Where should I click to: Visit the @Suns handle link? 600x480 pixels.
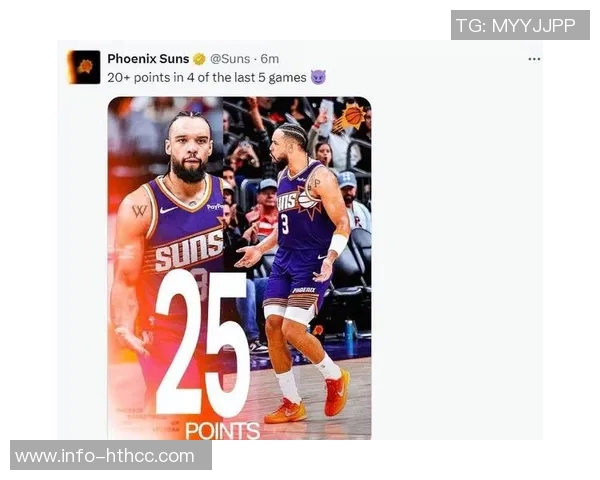230,59
